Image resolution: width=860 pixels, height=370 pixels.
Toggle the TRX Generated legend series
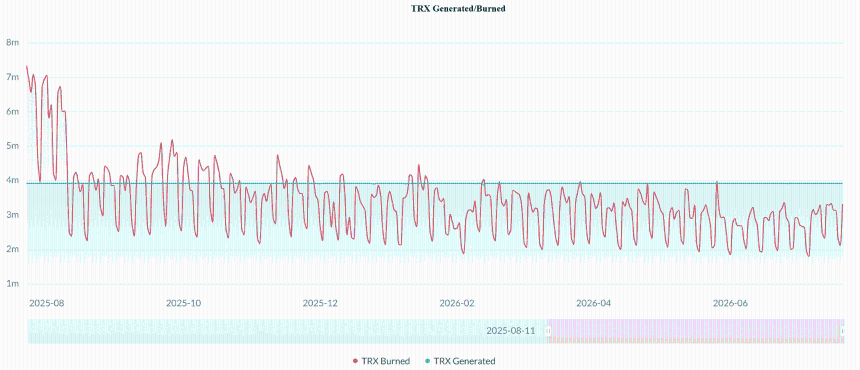[x=460, y=361]
